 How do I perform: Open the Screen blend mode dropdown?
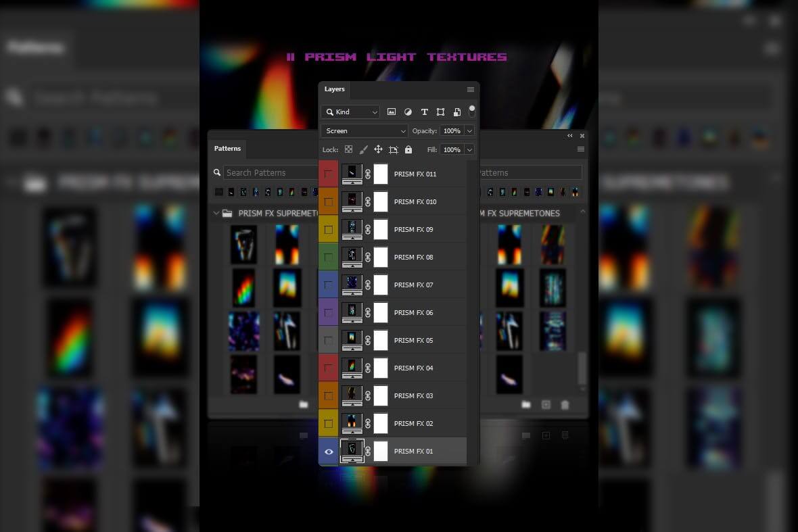(x=365, y=131)
